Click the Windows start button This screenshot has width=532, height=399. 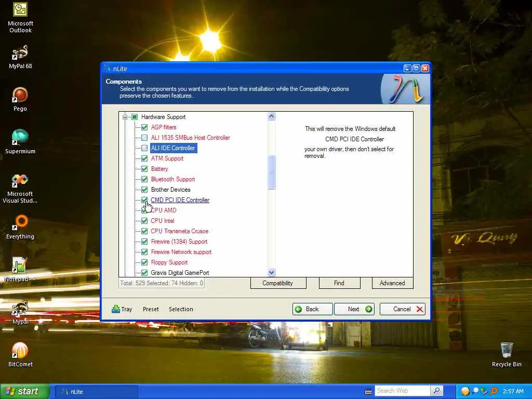click(x=24, y=391)
